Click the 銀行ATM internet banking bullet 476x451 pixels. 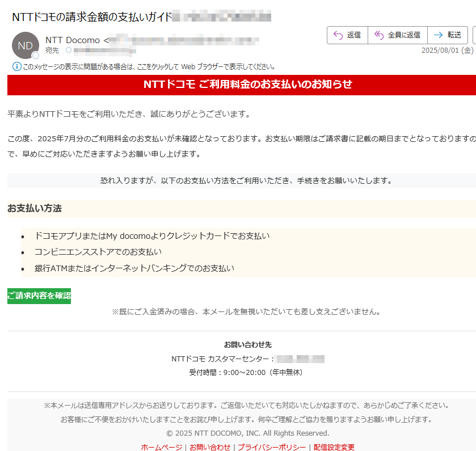pyautogui.click(x=134, y=268)
